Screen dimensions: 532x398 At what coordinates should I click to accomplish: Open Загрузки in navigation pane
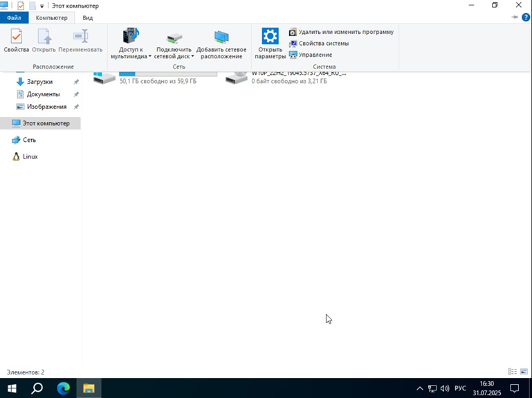(x=39, y=82)
